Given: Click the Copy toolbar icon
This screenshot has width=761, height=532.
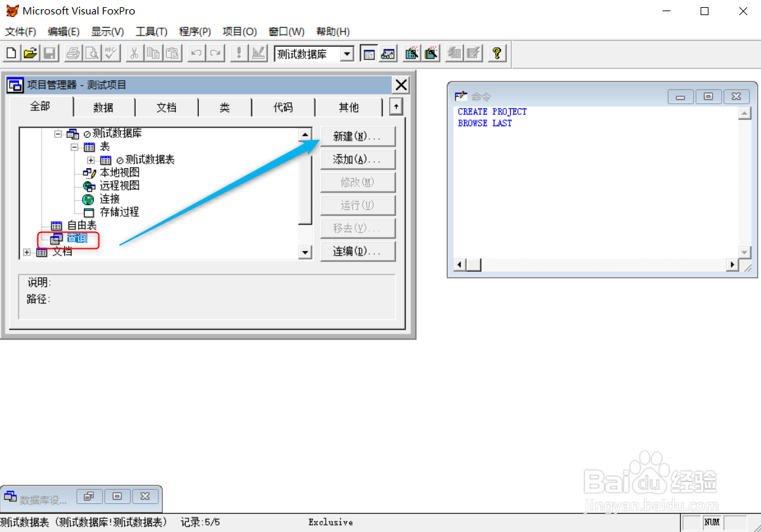Looking at the screenshot, I should click(154, 53).
